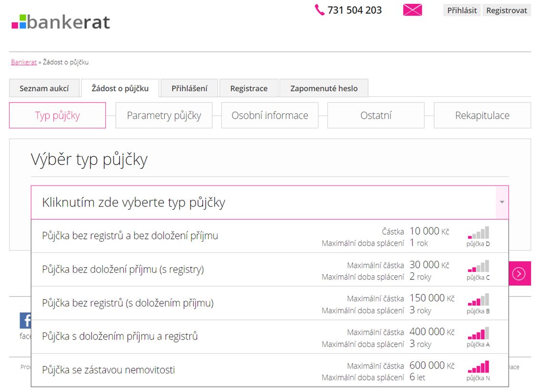Jump to the Rekapitulace step
Image resolution: width=541 pixels, height=392 pixels.
[x=482, y=115]
